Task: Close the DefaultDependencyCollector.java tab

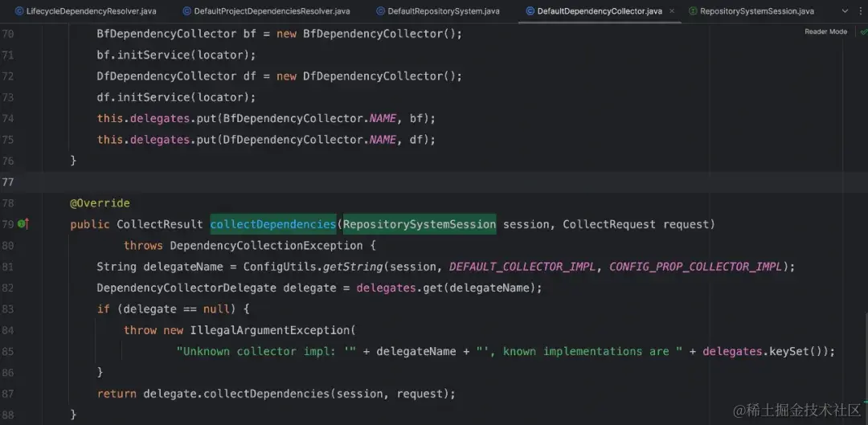Action: tap(672, 11)
